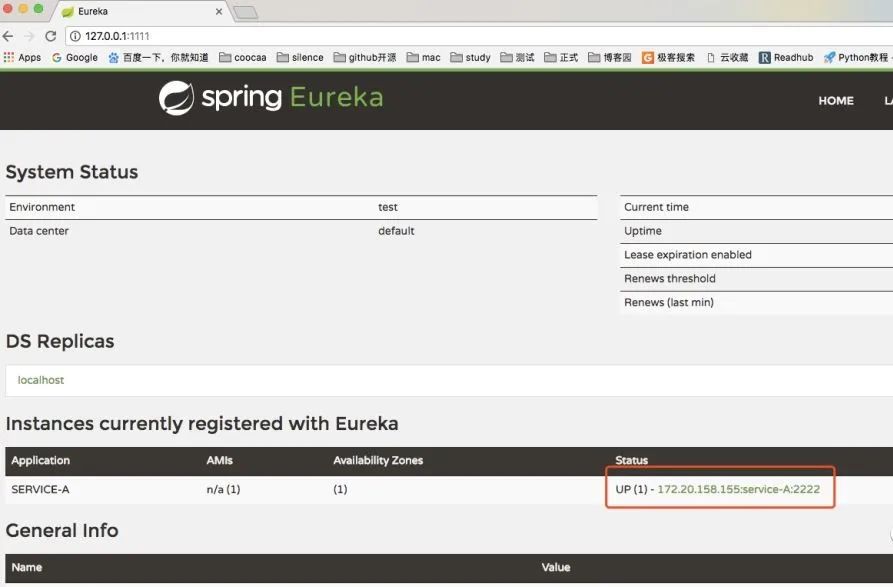Click the Instances currently registered with Eureka heading
This screenshot has height=587, width=893.
coord(202,424)
